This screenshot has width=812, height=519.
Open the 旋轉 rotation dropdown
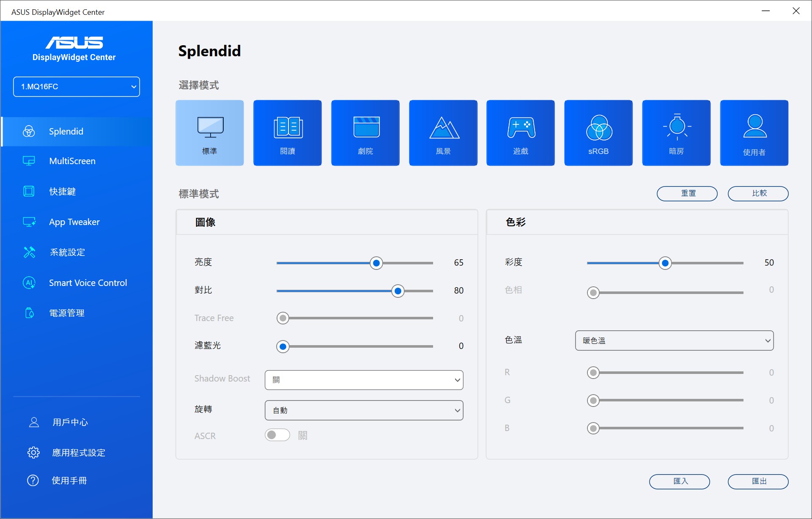[364, 410]
